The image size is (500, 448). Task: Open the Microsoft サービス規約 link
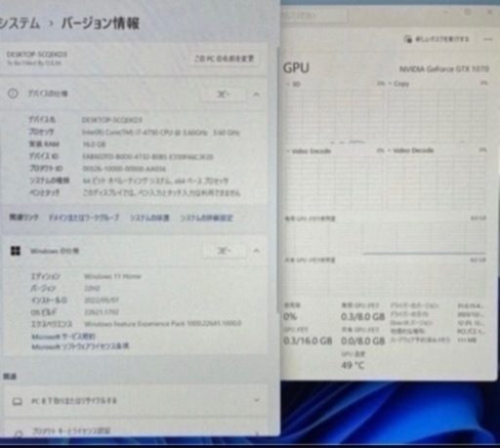[x=63, y=336]
